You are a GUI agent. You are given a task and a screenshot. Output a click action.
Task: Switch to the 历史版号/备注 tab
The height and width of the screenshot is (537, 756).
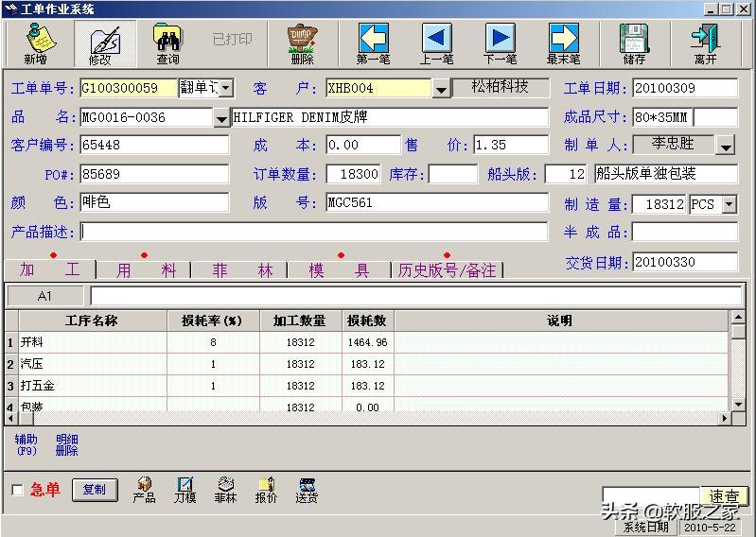pyautogui.click(x=447, y=270)
